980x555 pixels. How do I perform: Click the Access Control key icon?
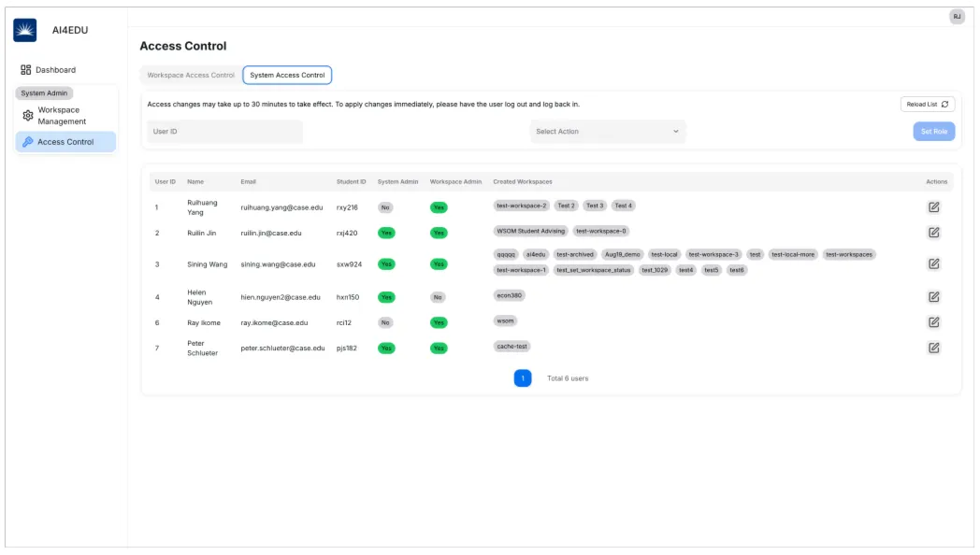point(27,142)
